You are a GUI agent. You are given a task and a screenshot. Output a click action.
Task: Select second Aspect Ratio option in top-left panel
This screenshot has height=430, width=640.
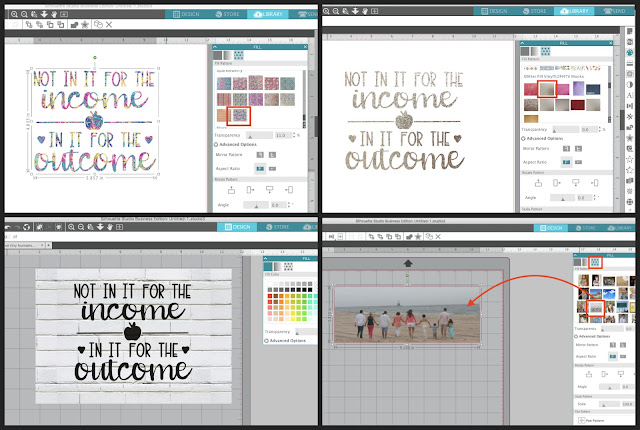272,168
